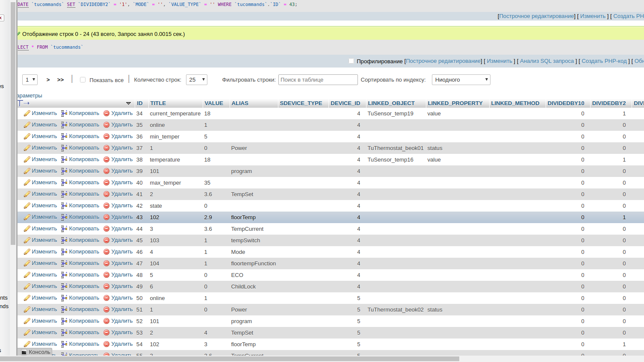Click the Анализ SQL запроса link
The height and width of the screenshot is (362, 644).
pos(547,61)
